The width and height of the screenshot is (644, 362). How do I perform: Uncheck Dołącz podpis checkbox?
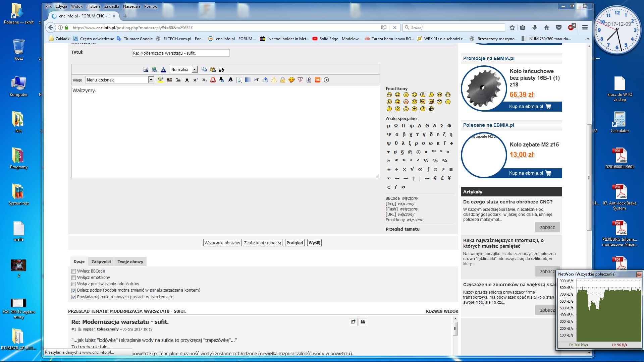click(x=73, y=291)
